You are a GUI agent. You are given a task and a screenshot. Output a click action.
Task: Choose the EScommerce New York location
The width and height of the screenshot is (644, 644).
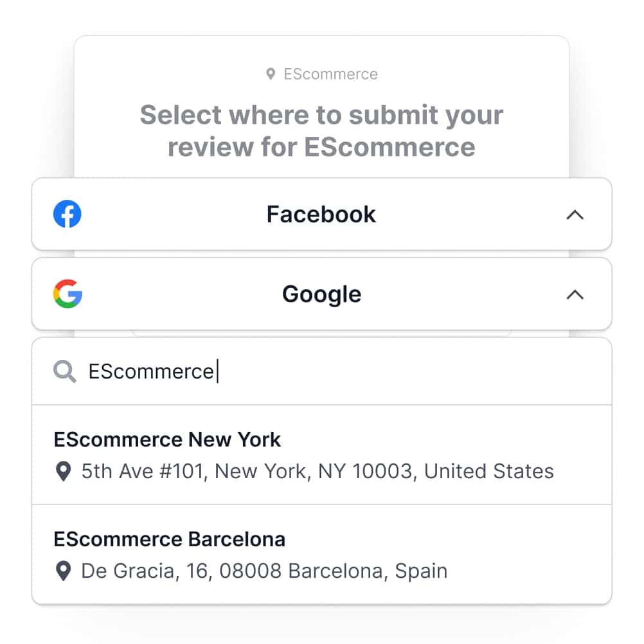pos(321,454)
